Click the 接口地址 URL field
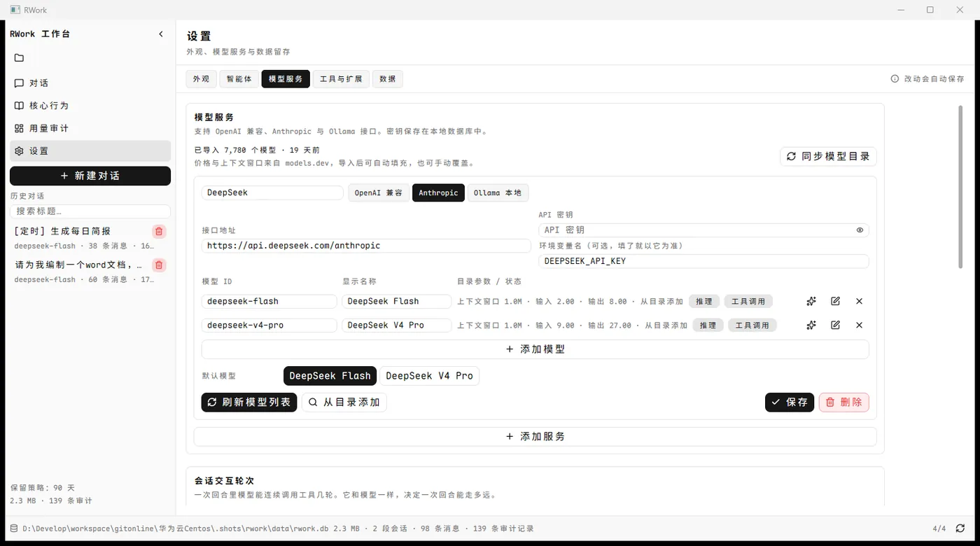Screen dimensions: 980x546 [366, 246]
